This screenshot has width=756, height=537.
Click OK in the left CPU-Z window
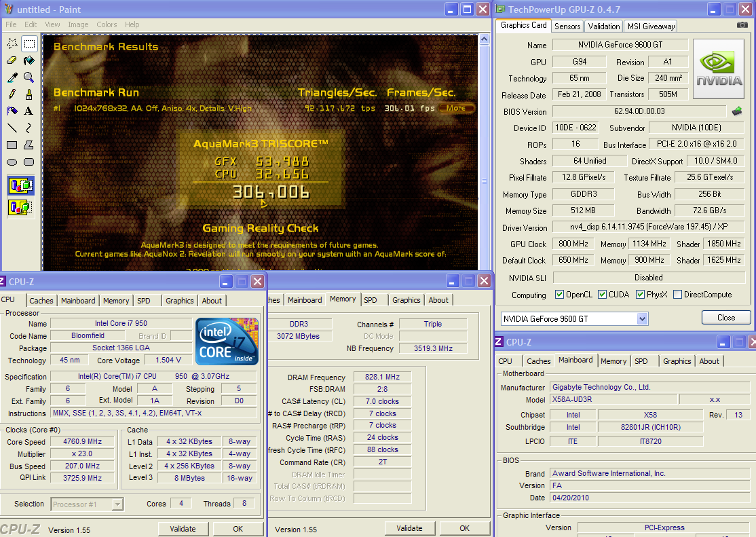point(238,529)
